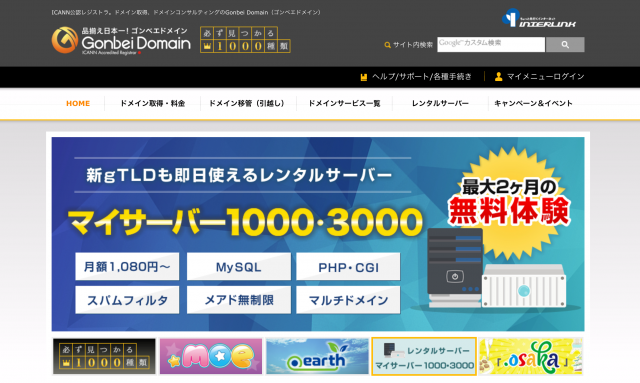Open キャンペーン＆イベント menu

click(x=533, y=103)
